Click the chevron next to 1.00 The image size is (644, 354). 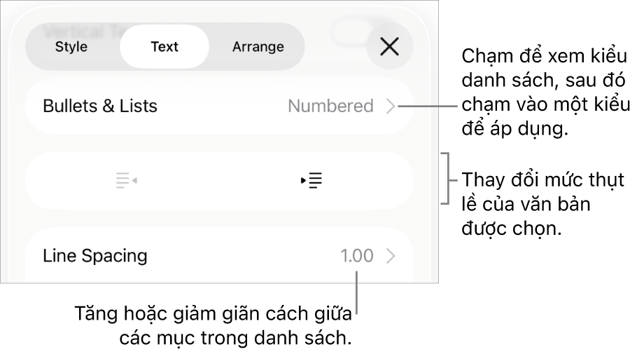391,256
